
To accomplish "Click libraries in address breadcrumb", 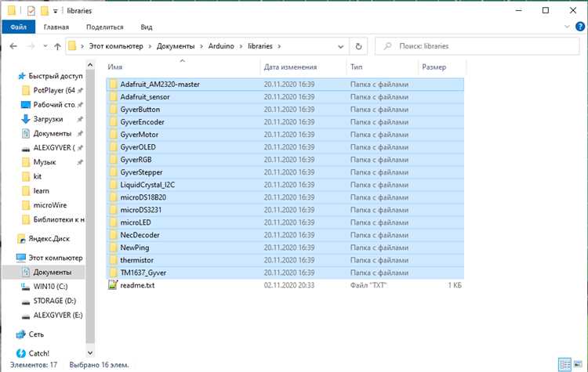I will tap(260, 46).
